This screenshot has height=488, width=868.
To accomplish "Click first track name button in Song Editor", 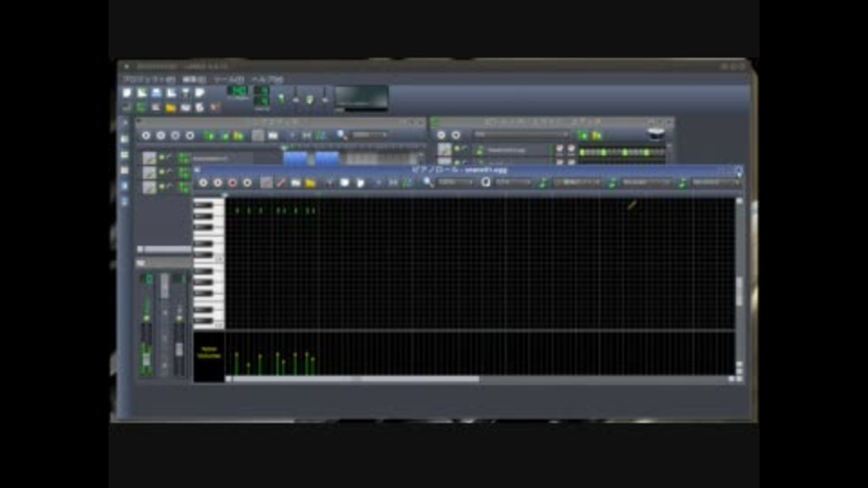I will tap(215, 159).
